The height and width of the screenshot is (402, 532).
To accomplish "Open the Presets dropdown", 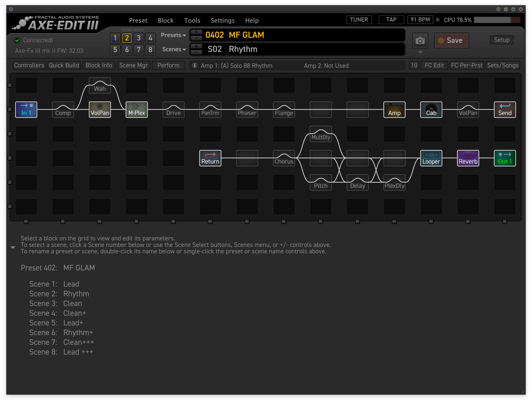I will tap(173, 35).
